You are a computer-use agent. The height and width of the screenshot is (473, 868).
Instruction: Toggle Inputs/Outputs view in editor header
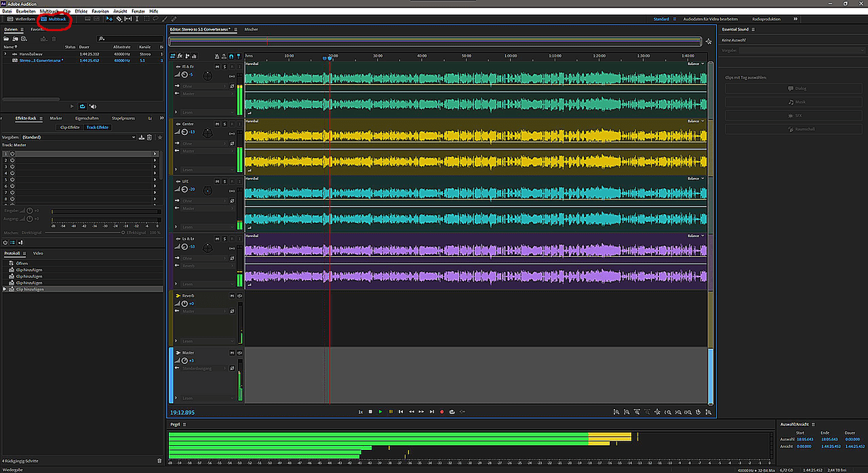(173, 56)
